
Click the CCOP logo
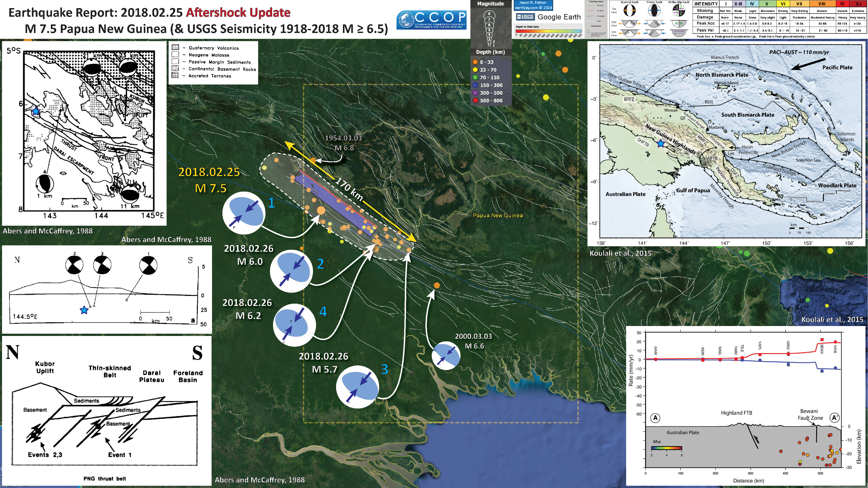pyautogui.click(x=431, y=20)
